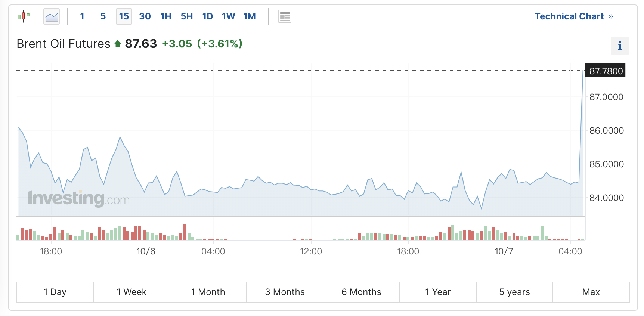View the 1 Year range
Image resolution: width=644 pixels, height=316 pixels.
coord(438,292)
